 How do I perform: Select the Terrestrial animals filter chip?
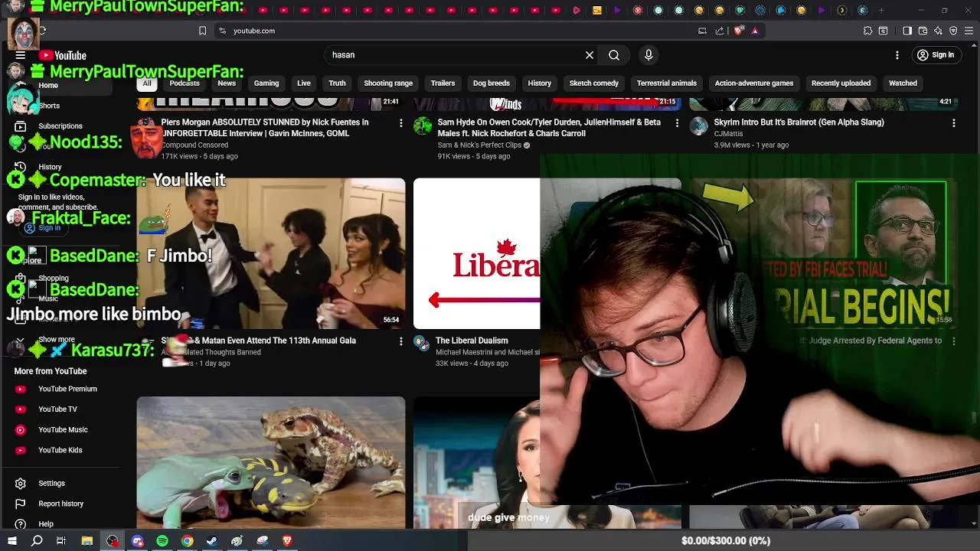click(x=667, y=83)
